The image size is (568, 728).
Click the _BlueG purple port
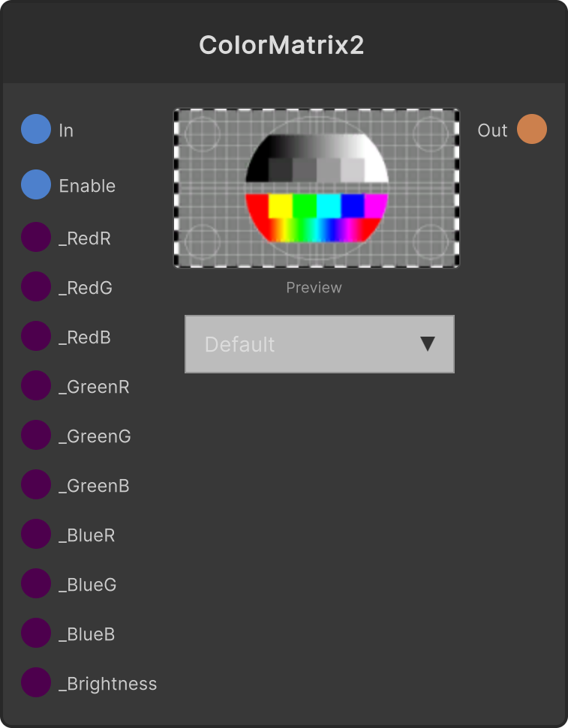click(36, 583)
